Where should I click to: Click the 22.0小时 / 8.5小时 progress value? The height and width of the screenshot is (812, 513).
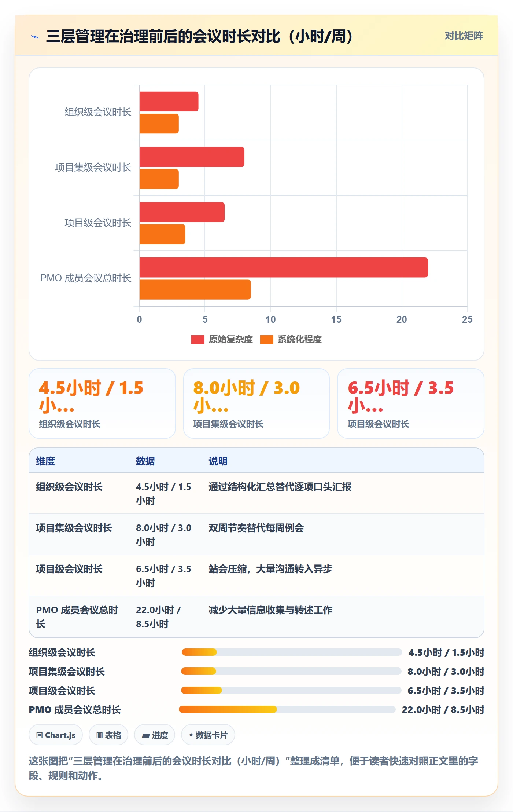tap(443, 710)
